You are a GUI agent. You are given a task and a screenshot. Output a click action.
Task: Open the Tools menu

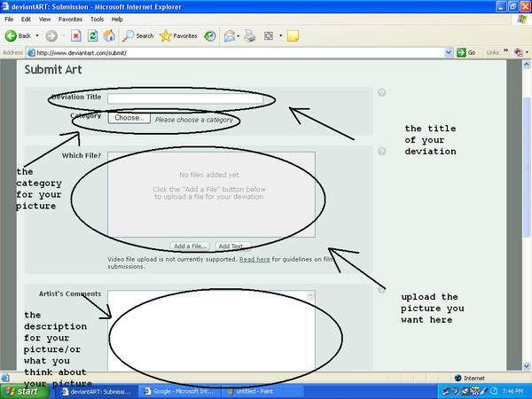[x=97, y=20]
